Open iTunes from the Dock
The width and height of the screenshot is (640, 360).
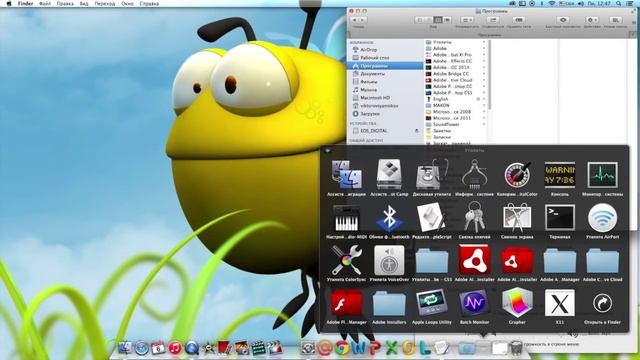click(x=175, y=348)
